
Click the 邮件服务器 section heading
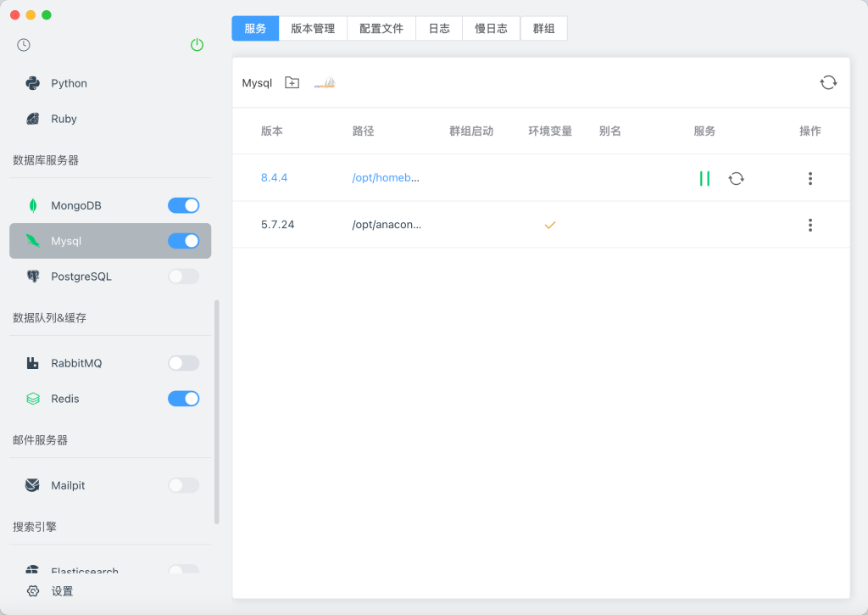(40, 440)
